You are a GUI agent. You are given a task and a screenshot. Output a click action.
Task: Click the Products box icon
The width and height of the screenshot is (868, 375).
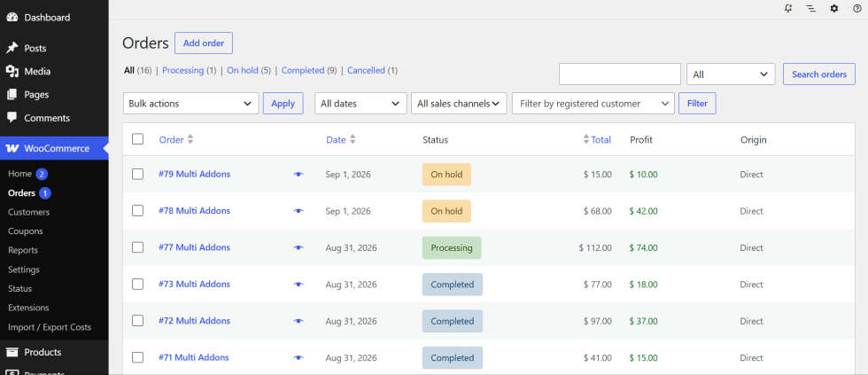12,352
